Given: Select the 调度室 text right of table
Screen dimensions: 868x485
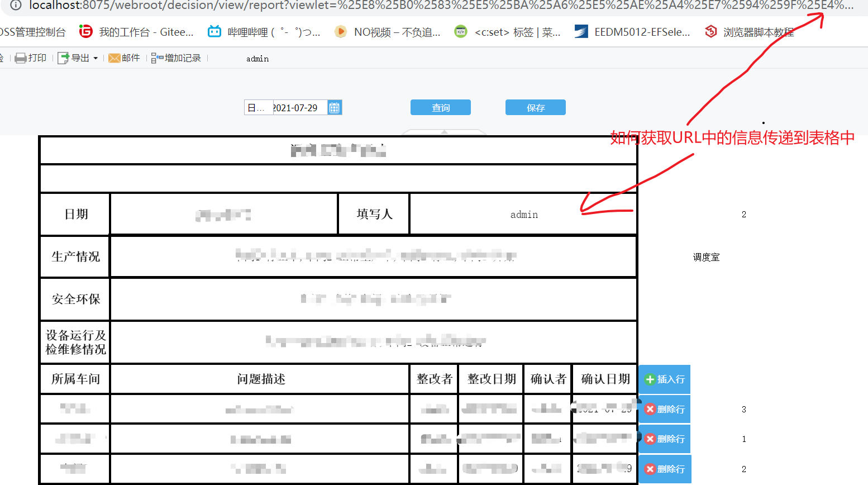Looking at the screenshot, I should (x=706, y=257).
